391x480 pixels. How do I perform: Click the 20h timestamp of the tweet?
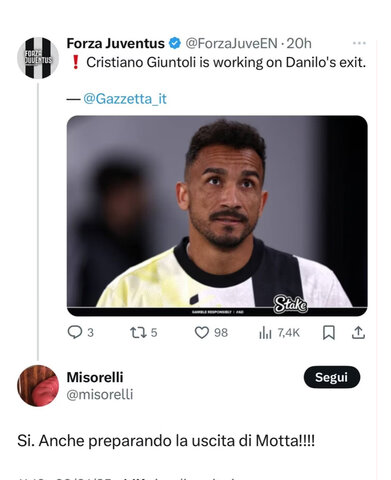299,43
